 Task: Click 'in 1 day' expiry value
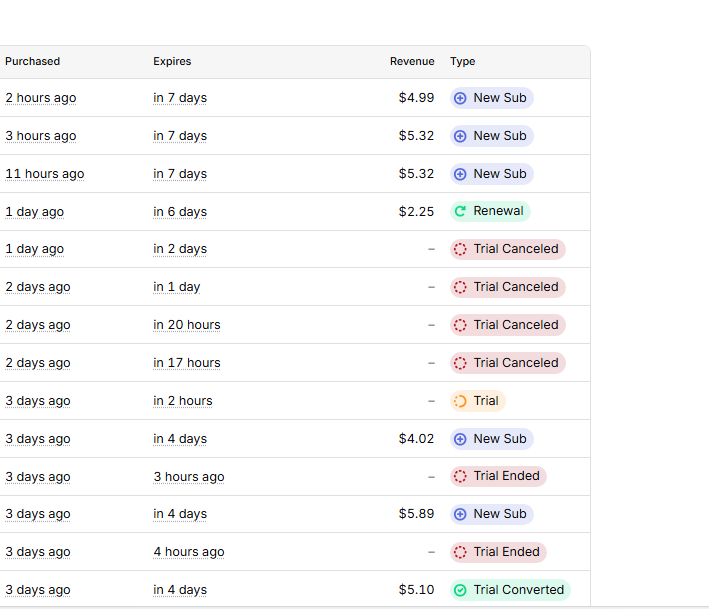[x=177, y=287]
